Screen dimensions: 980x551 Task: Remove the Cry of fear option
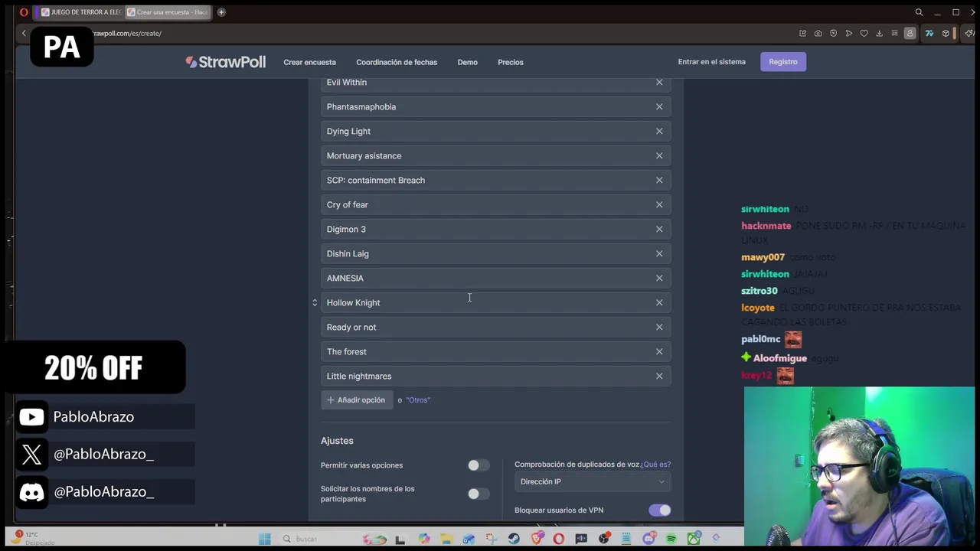click(659, 204)
